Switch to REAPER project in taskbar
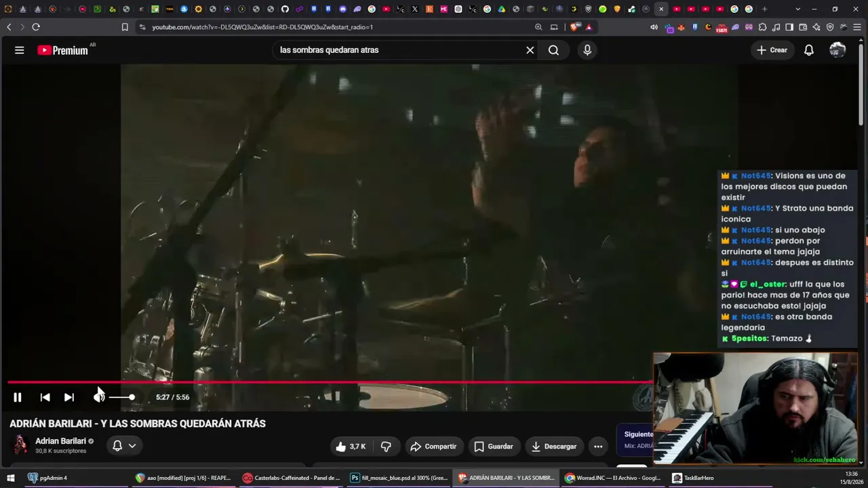The width and height of the screenshot is (868, 488). (x=183, y=478)
